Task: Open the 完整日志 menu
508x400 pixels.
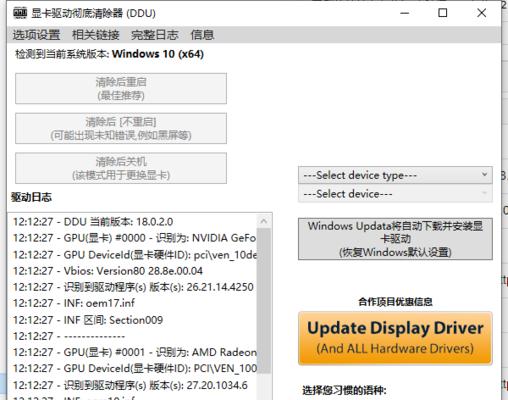Action: (155, 35)
